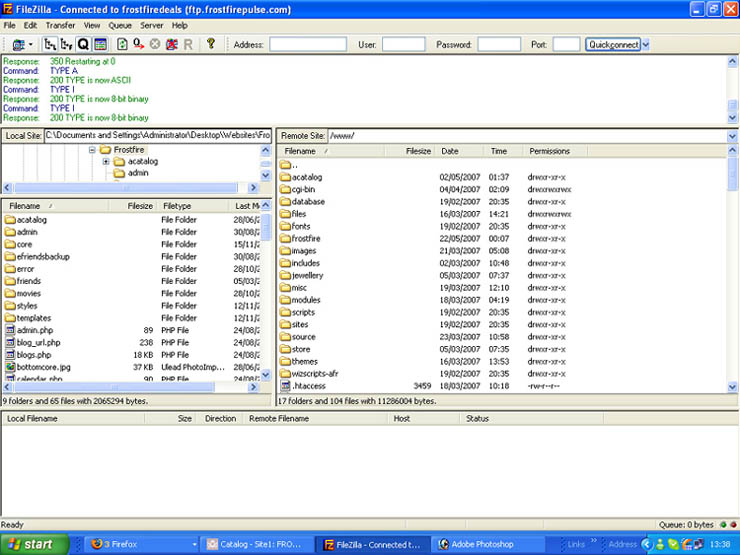Click local file list vertical scrollbar thumb
Screen dimensions: 740x555
coord(266,227)
